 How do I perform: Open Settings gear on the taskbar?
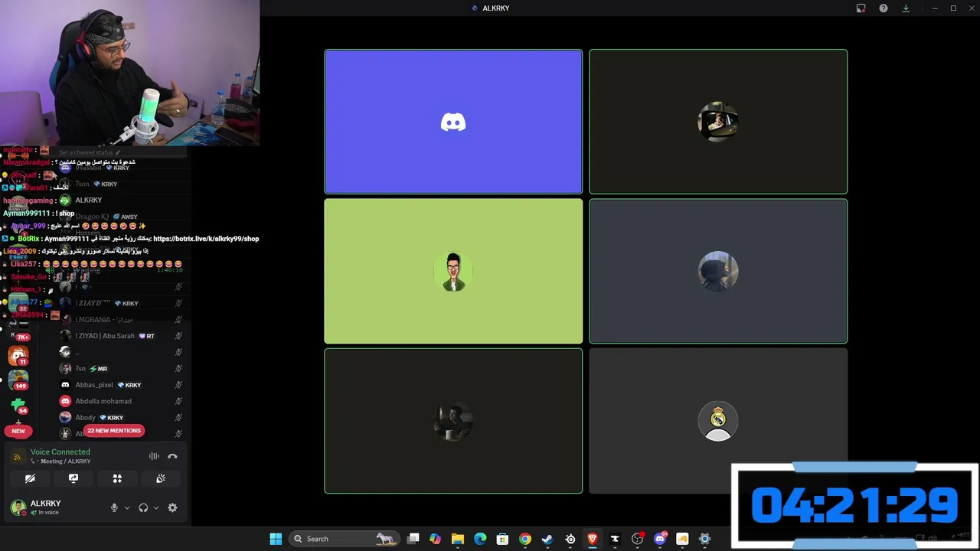[705, 539]
